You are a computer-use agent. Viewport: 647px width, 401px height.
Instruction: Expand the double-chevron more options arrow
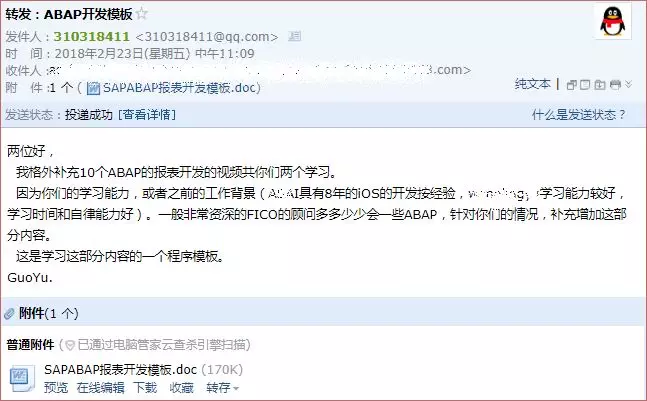click(x=628, y=84)
